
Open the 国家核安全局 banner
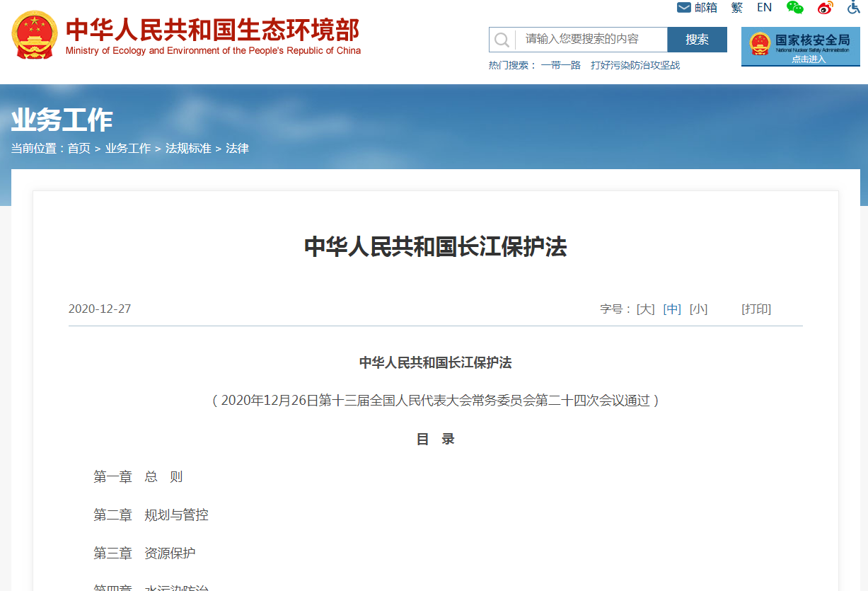pos(800,46)
